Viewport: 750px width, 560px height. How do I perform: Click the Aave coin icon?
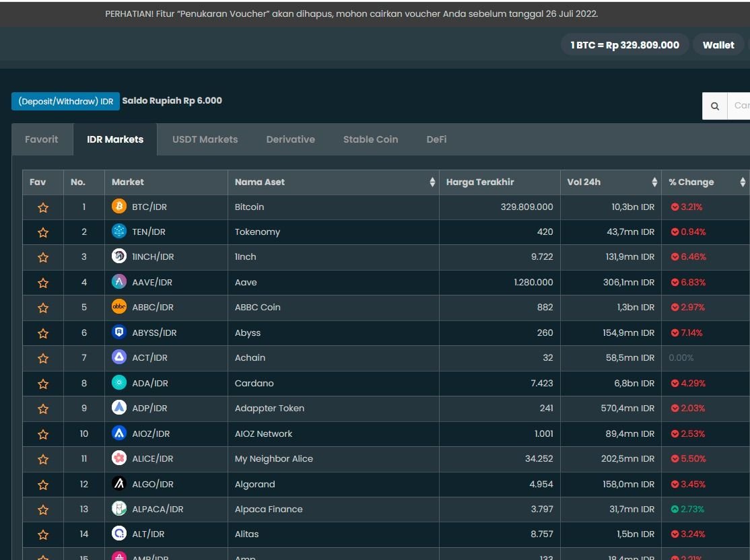[119, 282]
